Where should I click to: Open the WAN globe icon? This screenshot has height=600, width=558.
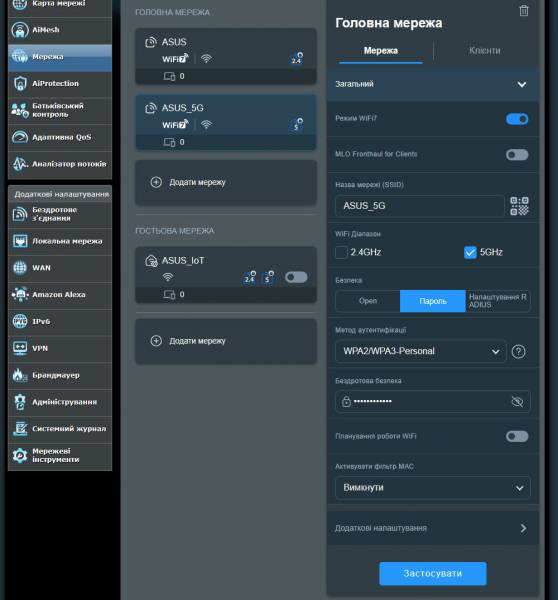[x=20, y=268]
